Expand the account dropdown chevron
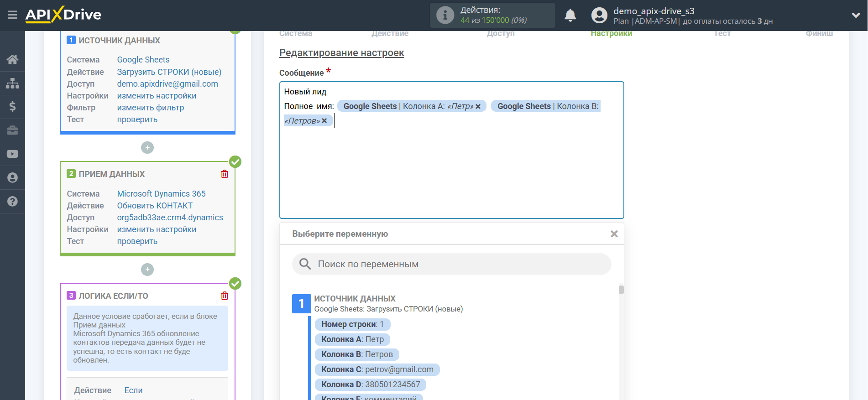The image size is (868, 400). click(856, 15)
